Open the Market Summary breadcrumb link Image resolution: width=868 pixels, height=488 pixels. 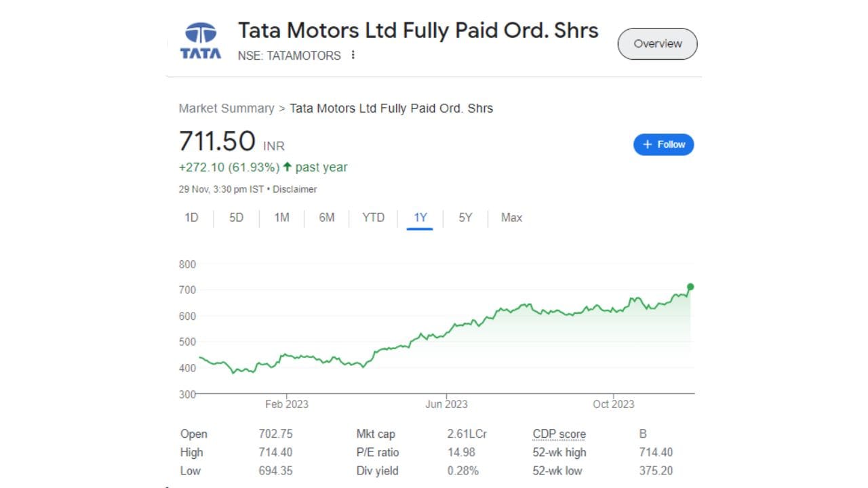[226, 108]
